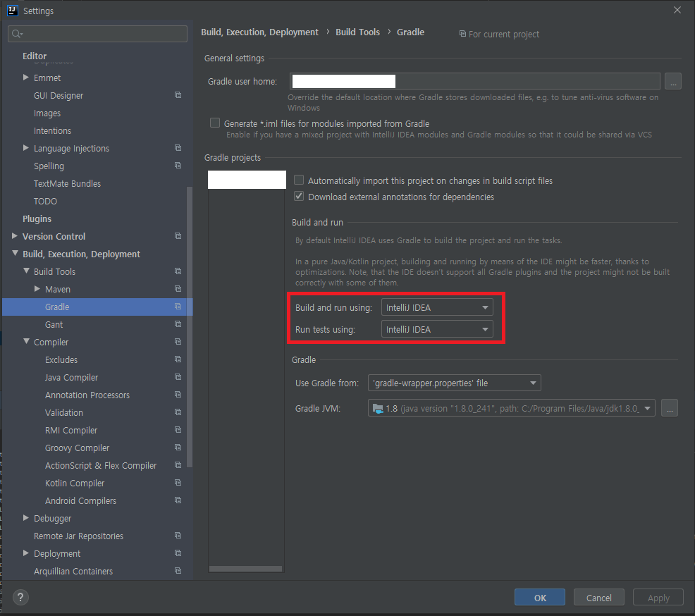The width and height of the screenshot is (695, 616).
Task: Click project-level icon beside Java Compiler
Action: pyautogui.click(x=178, y=376)
